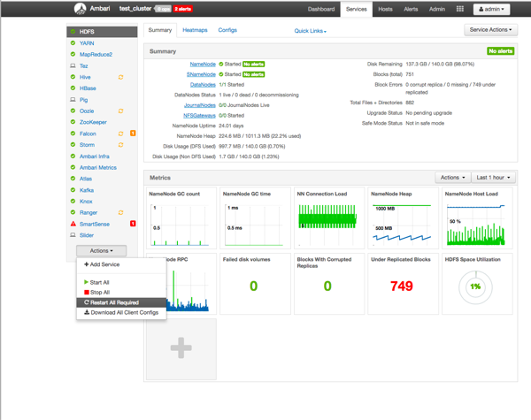Click the SmartSense red warning triangle icon
Screen dimensions: 531x420
[x=73, y=224]
